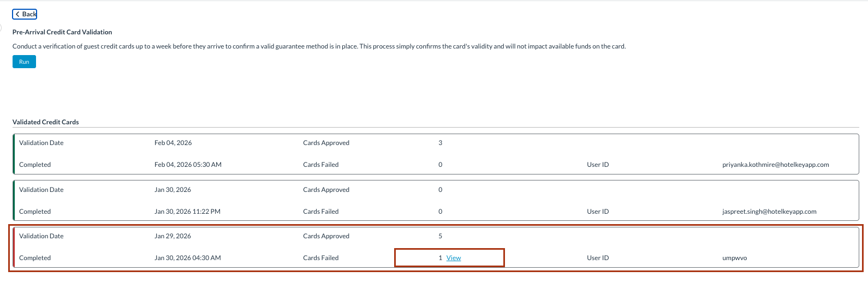868x283 pixels.
Task: Click the Feb 04, 2026 05:30 AM completion time
Action: pyautogui.click(x=188, y=165)
